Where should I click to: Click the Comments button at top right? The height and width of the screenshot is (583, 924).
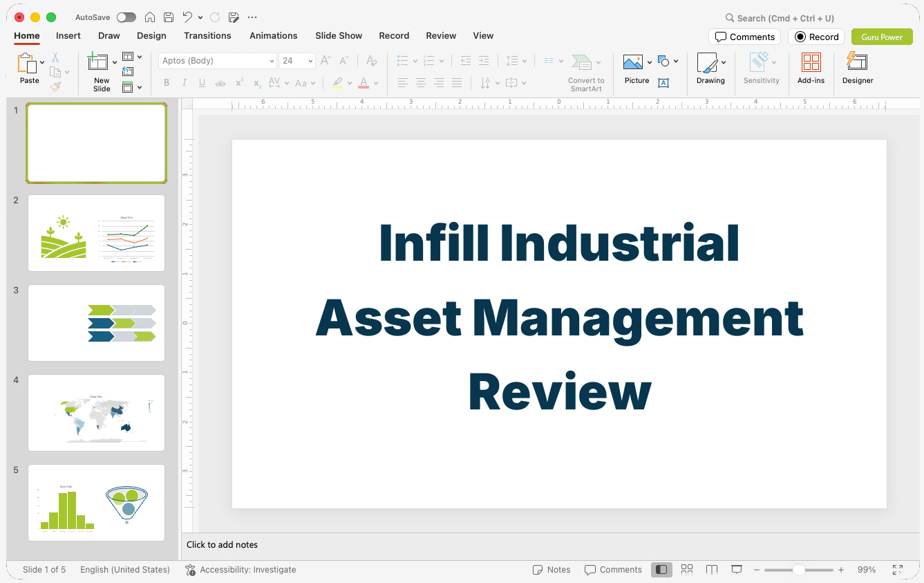click(744, 37)
